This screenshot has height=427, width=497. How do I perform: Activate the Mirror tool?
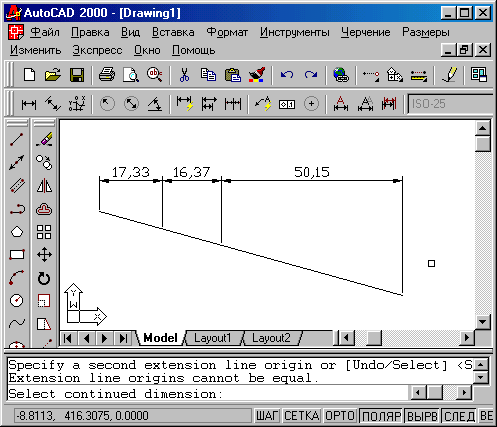(x=44, y=185)
